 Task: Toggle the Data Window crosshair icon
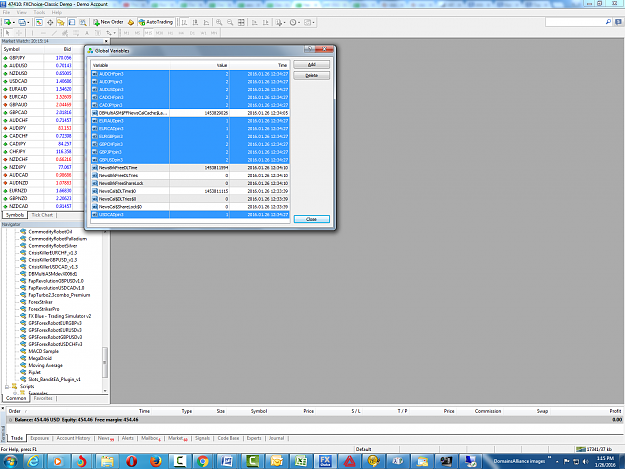[50, 22]
